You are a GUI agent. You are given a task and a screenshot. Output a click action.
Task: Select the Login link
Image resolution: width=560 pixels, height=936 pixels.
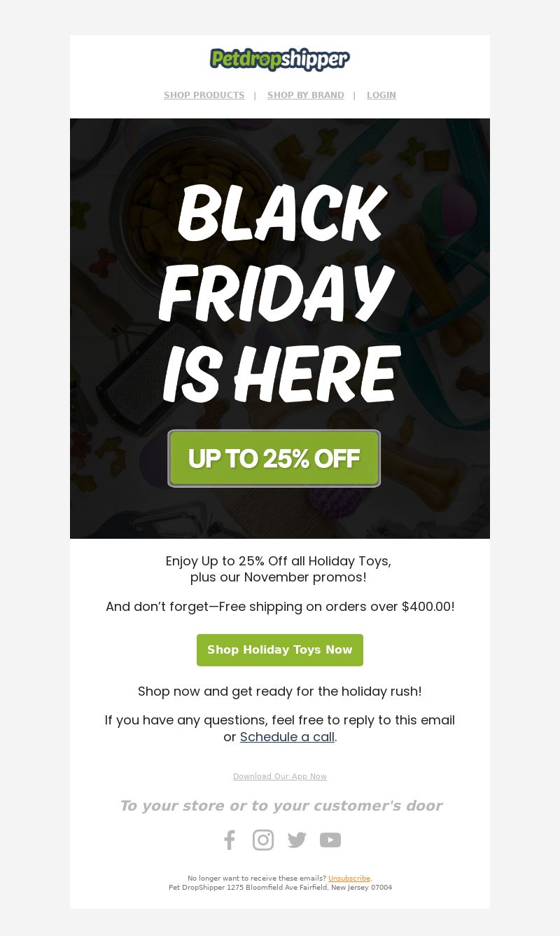(x=381, y=95)
